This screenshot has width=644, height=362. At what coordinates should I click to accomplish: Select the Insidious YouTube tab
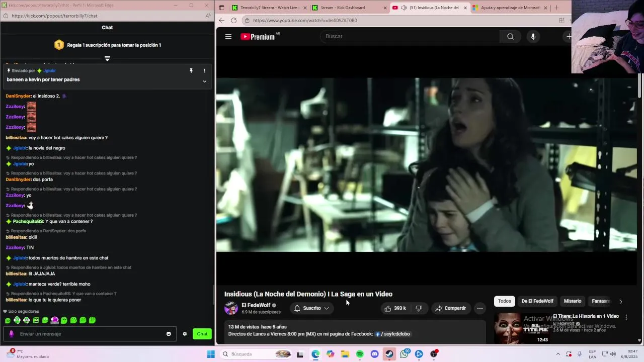pos(430,8)
